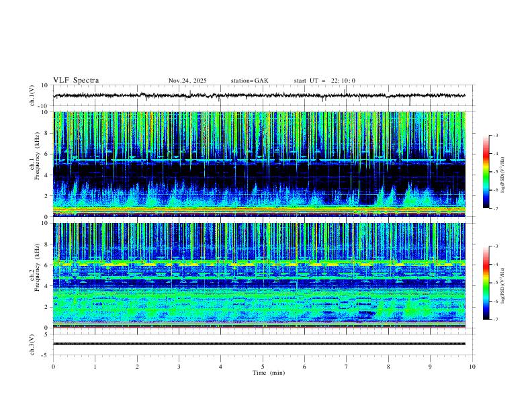Click time axis tick label "4"
The height and width of the screenshot is (411, 532).
pos(220,367)
